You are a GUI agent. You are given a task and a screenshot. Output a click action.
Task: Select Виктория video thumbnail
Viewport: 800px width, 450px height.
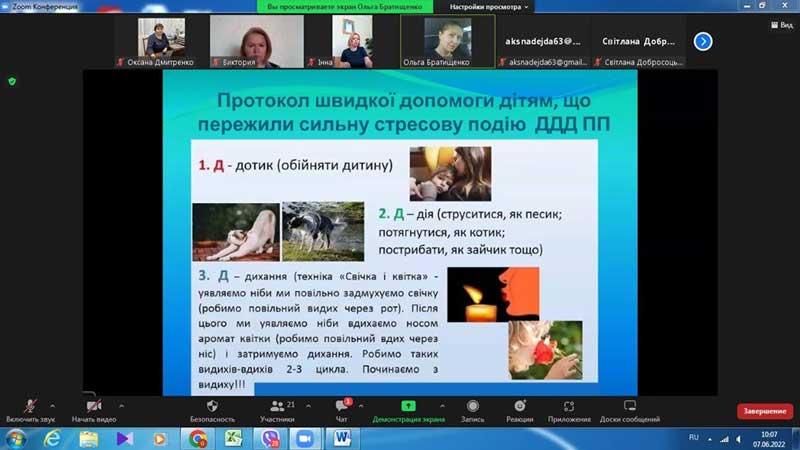[x=257, y=41]
